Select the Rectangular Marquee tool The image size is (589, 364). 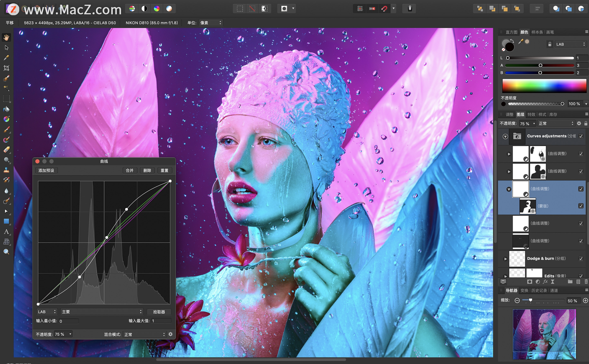tap(6, 99)
